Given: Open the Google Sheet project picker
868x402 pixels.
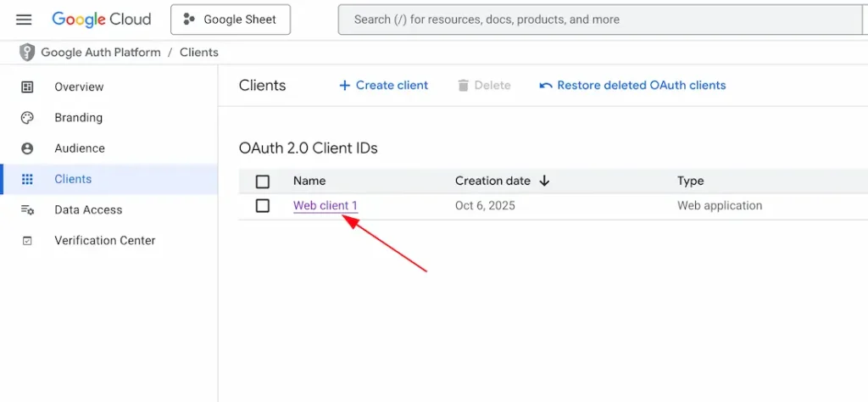Looking at the screenshot, I should click(x=231, y=20).
